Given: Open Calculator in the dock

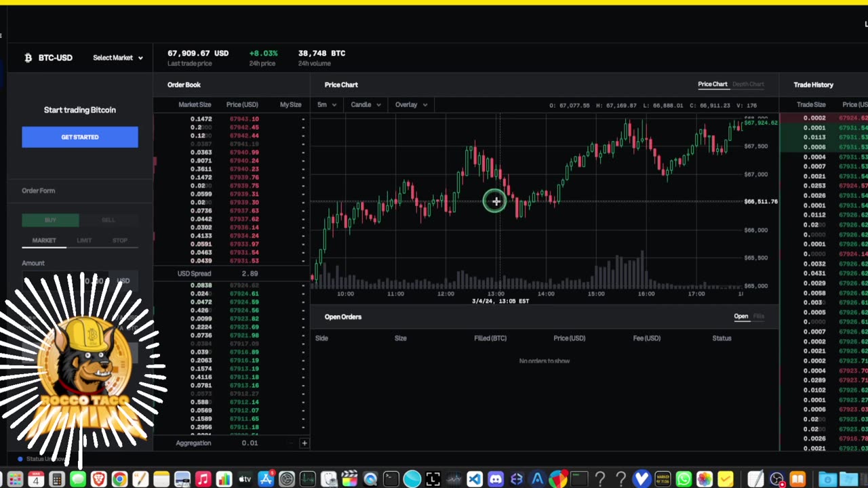Looking at the screenshot, I should tap(57, 479).
